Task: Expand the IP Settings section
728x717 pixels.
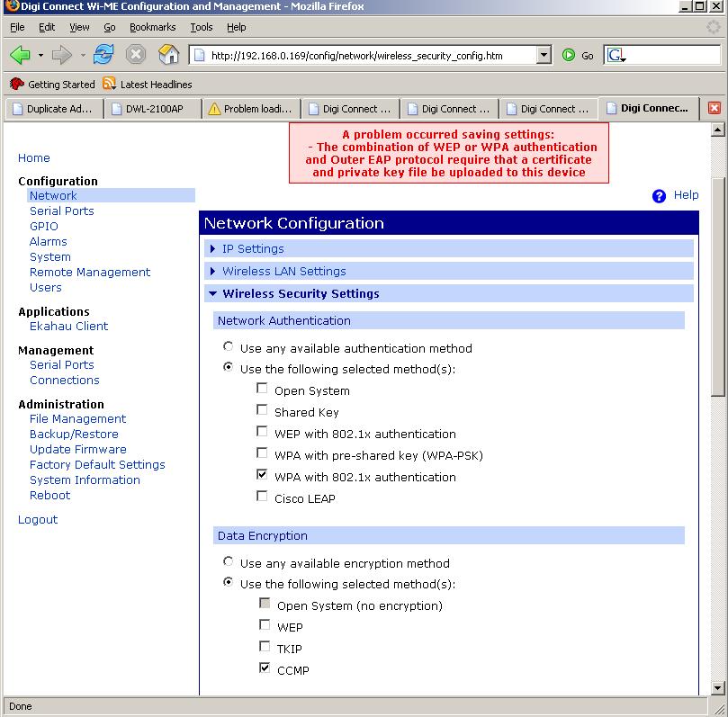Action: click(x=253, y=249)
